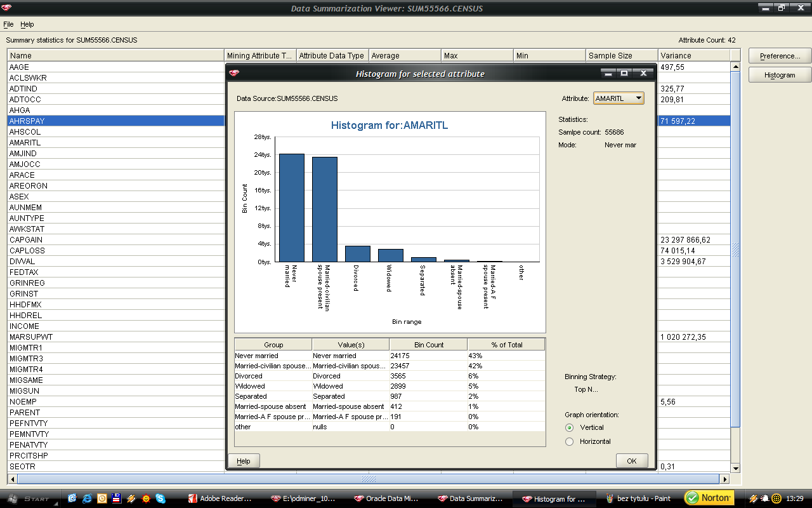Screen dimensions: 812x508
Task: Click the bin count 23457 cell
Action: 428,366
